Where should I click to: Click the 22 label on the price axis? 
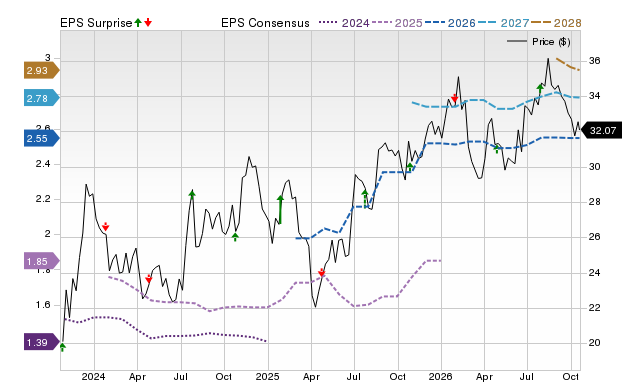[x=594, y=307]
